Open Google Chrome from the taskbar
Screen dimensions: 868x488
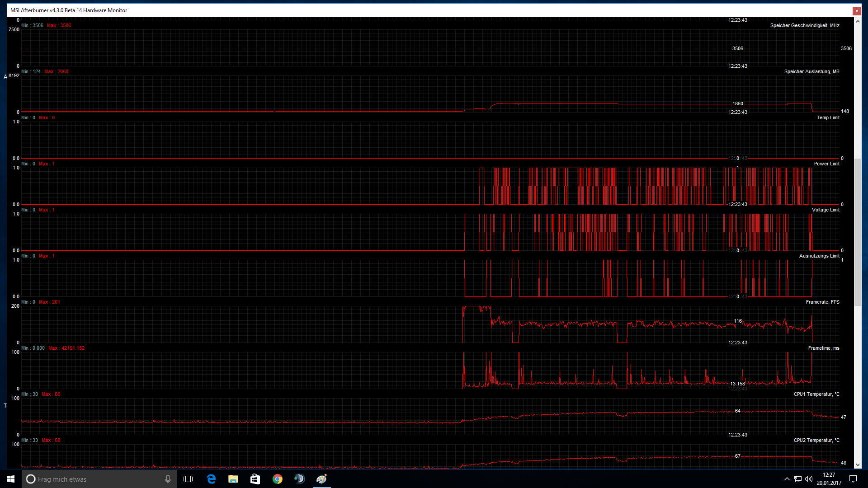tap(278, 479)
